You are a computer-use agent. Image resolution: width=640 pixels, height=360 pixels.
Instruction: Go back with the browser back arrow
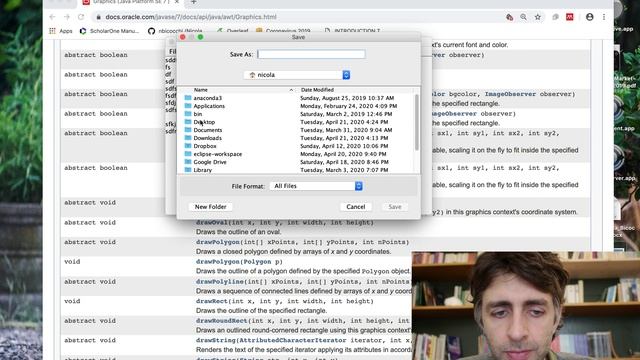click(52, 17)
